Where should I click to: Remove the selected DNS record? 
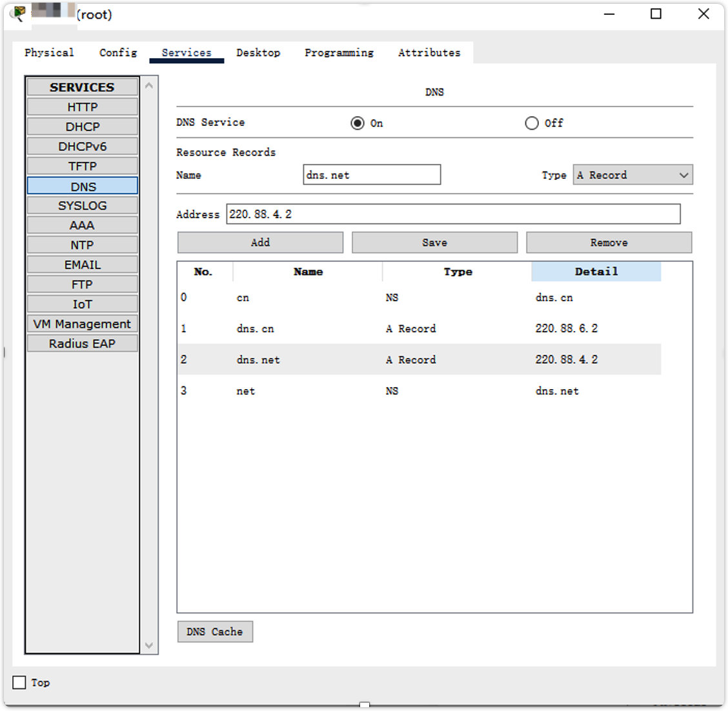(x=609, y=243)
